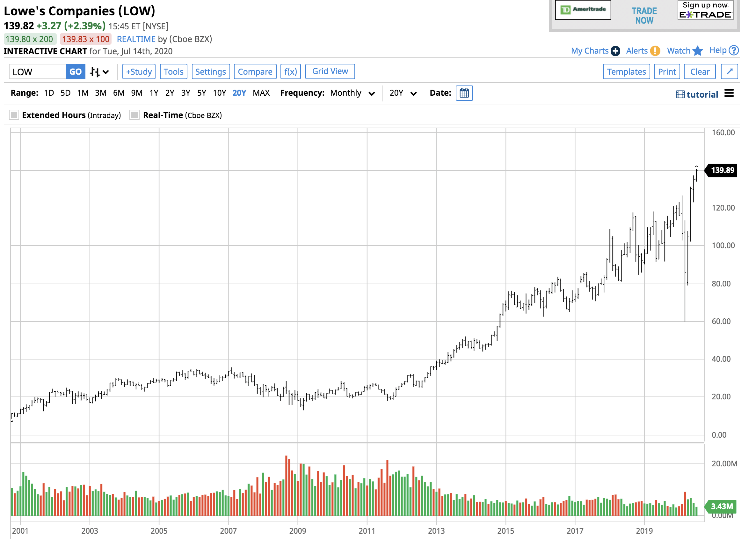Select the 5D range
756x541 pixels.
66,93
